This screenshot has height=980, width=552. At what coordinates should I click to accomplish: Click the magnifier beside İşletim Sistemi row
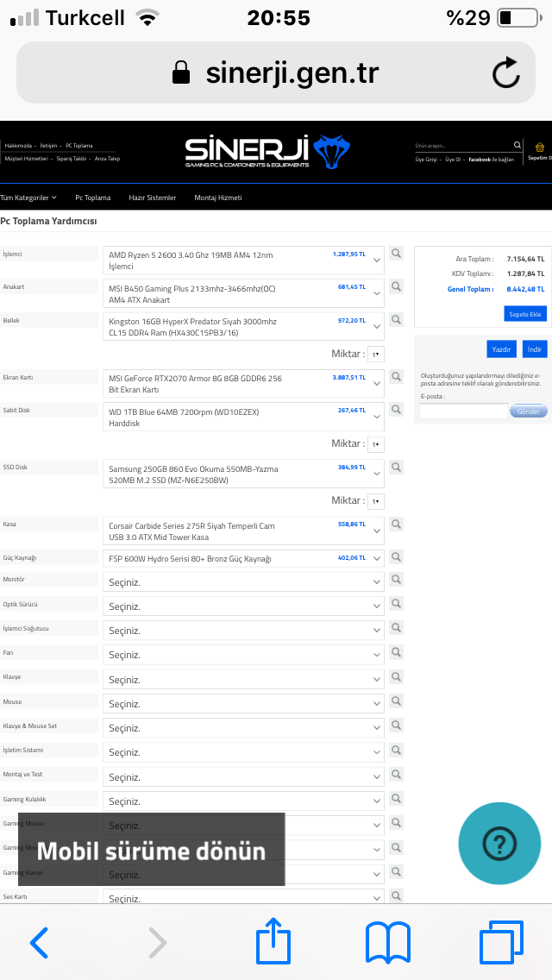(397, 750)
